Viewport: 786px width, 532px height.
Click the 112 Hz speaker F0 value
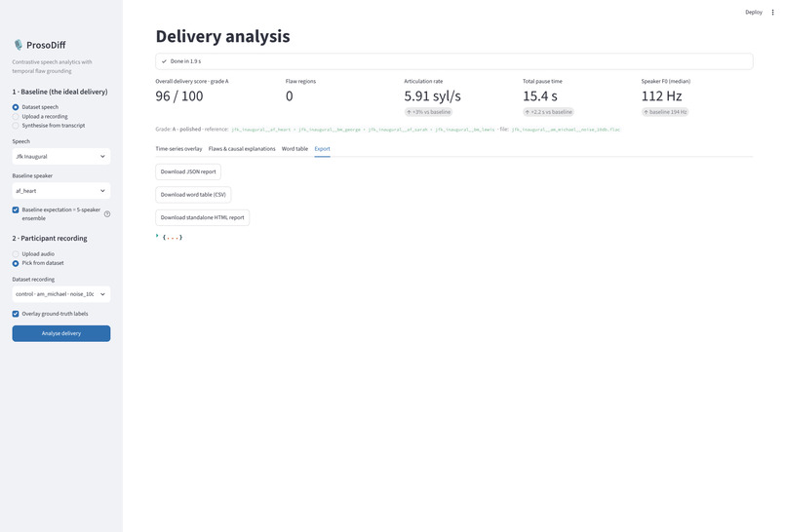661,96
